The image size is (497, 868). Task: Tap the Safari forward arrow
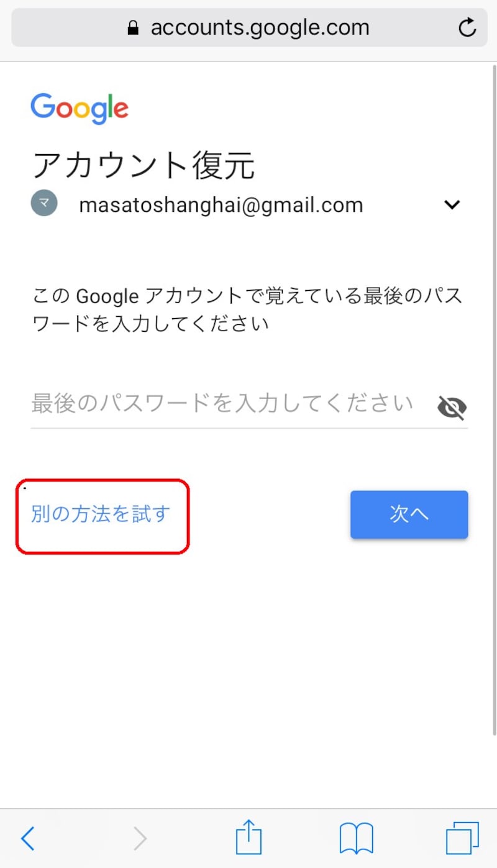(x=140, y=839)
